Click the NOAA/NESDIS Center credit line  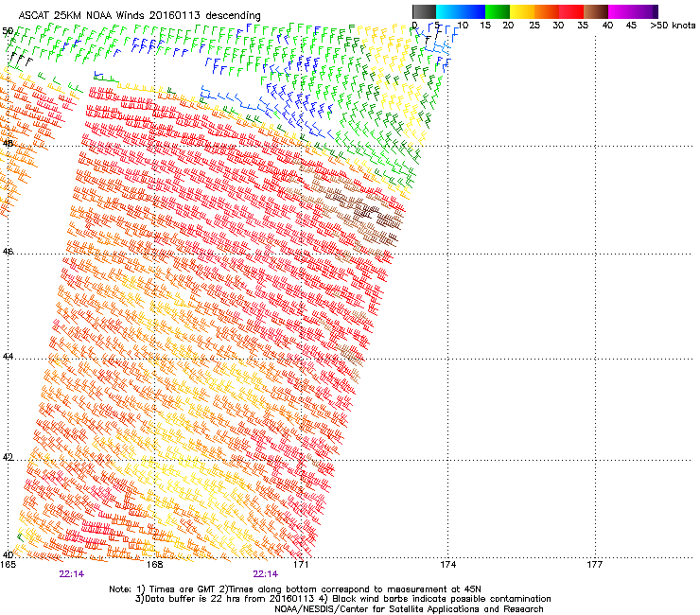pyautogui.click(x=409, y=609)
